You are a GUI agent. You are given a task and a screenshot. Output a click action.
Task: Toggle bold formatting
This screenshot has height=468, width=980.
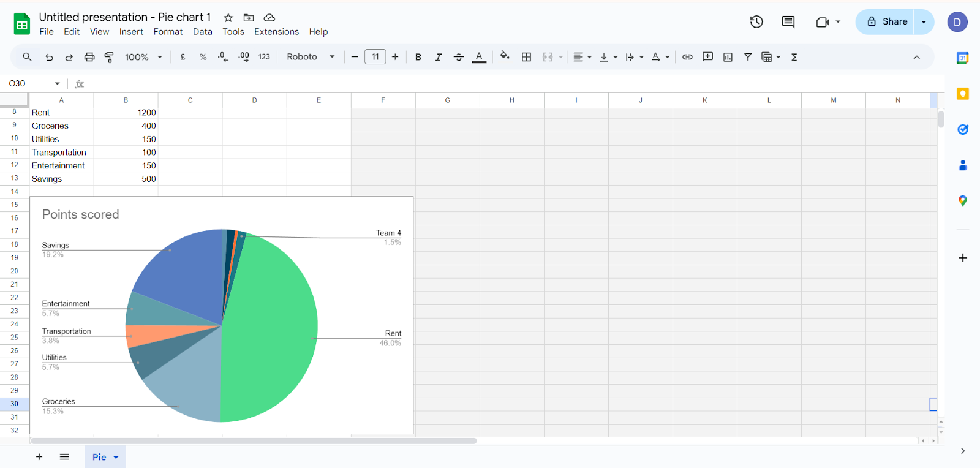pos(418,57)
